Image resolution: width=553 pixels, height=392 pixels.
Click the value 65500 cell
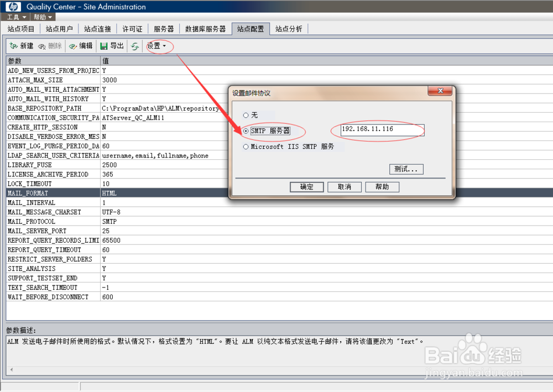(326, 241)
